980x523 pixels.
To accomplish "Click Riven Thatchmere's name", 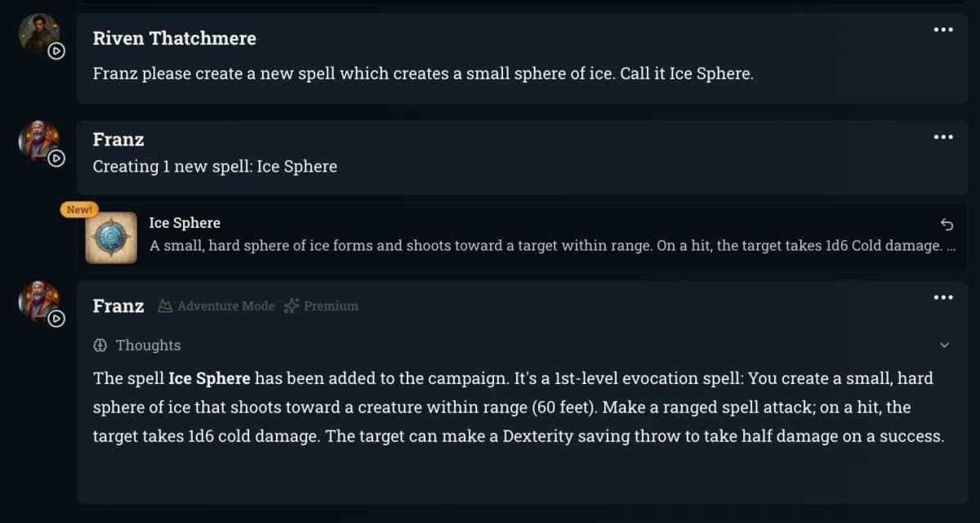I will pos(174,38).
